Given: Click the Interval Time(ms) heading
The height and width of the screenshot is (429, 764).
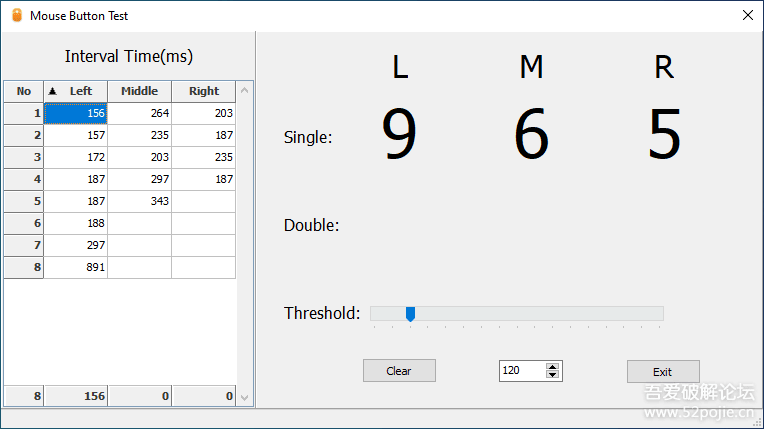Looking at the screenshot, I should (x=129, y=57).
